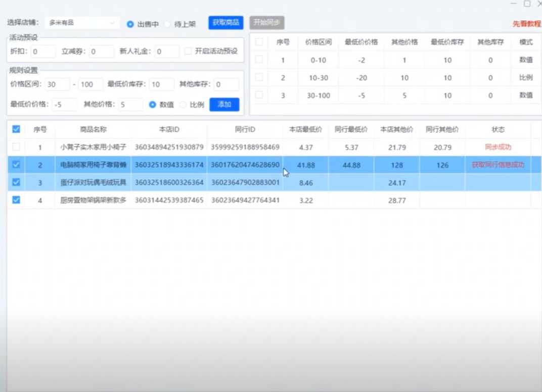Select the 待上架 radio button

(167, 24)
